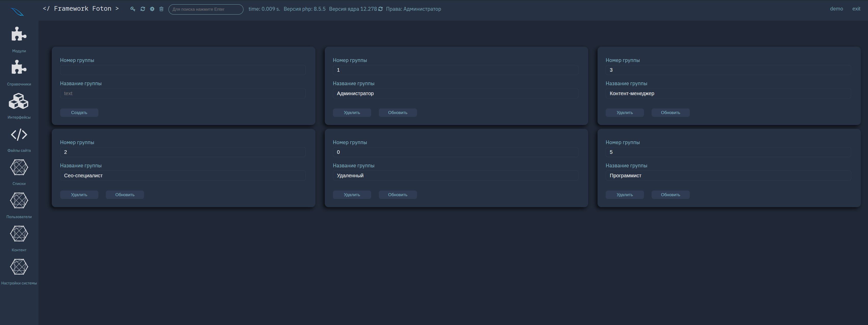Open the Файлы сайта code icon
The image size is (868, 325).
point(19,134)
